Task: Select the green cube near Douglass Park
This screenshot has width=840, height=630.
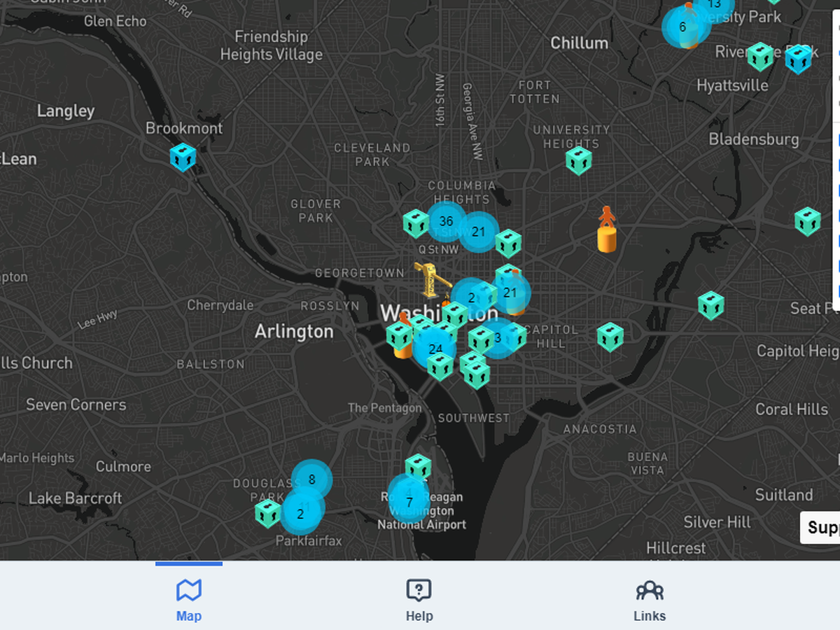Action: tap(268, 513)
